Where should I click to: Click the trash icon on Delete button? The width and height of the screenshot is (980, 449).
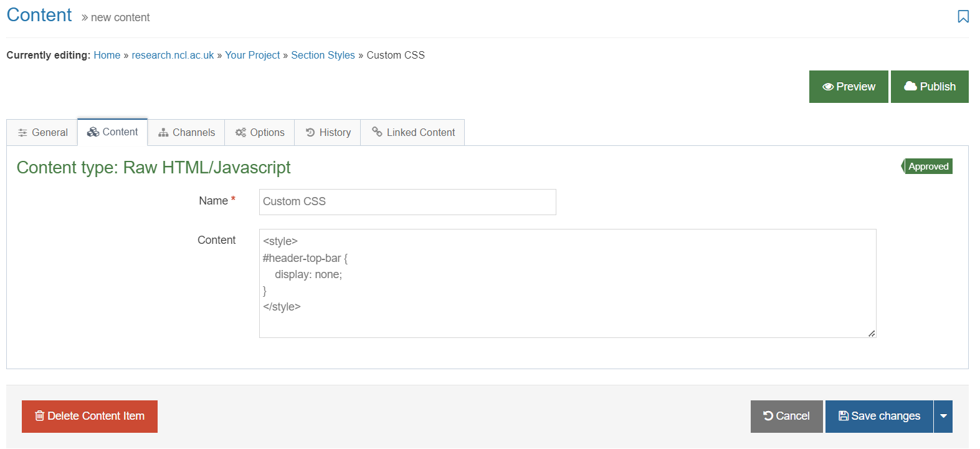coord(39,416)
